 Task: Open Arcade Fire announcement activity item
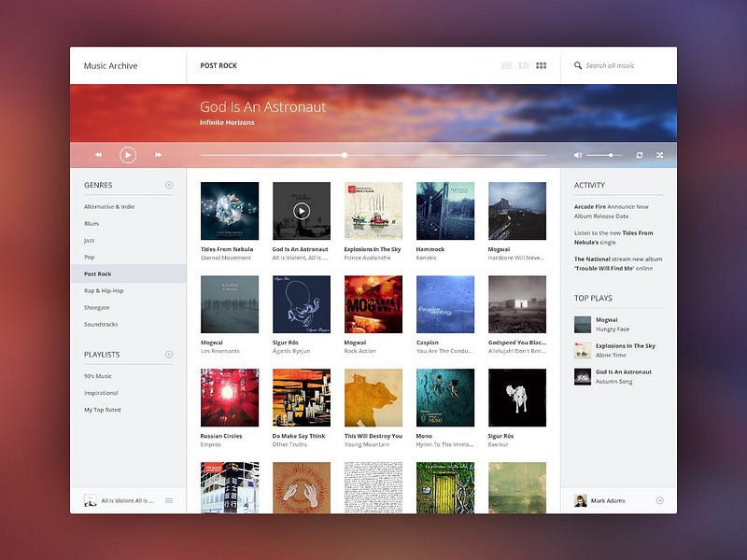coord(612,212)
